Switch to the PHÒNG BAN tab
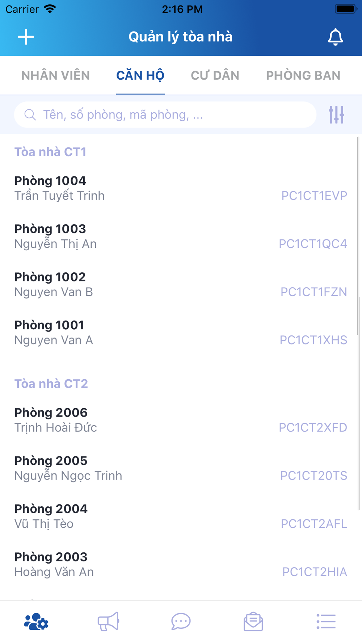The width and height of the screenshot is (362, 644). [x=303, y=75]
